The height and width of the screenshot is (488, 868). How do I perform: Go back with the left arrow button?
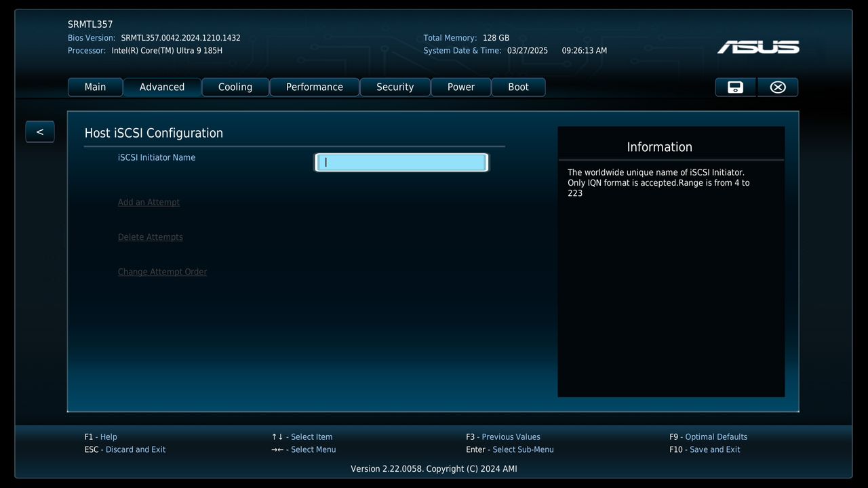(x=40, y=131)
